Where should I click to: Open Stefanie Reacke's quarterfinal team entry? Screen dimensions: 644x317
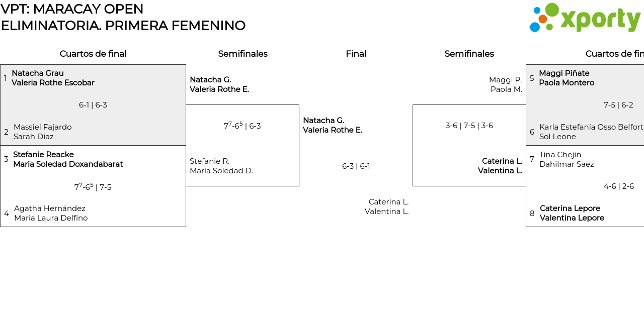coord(68,159)
